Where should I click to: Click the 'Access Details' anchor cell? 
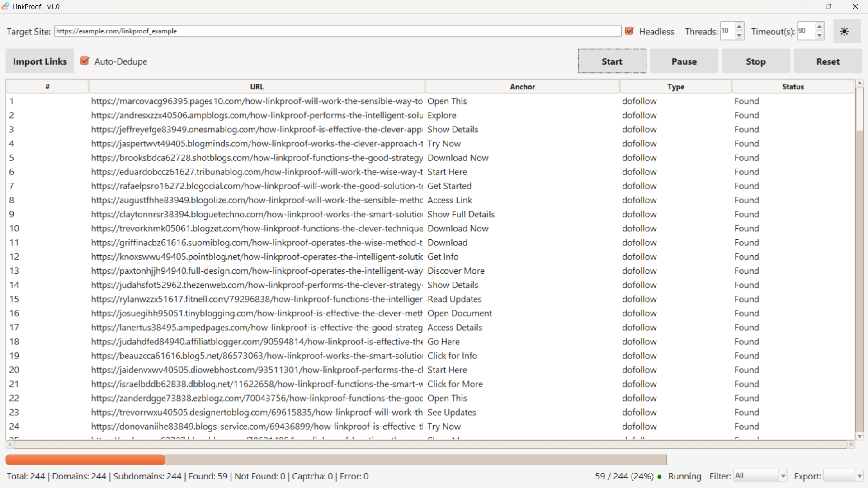click(455, 328)
